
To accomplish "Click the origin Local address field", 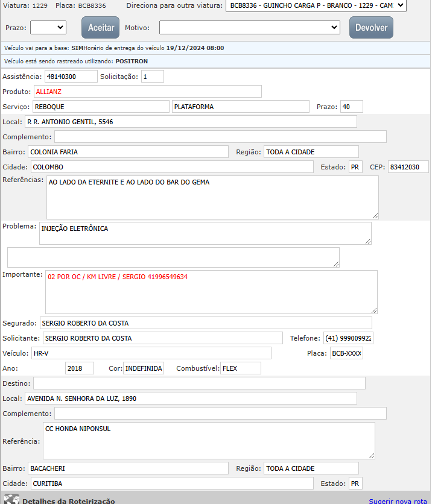I will pyautogui.click(x=190, y=122).
